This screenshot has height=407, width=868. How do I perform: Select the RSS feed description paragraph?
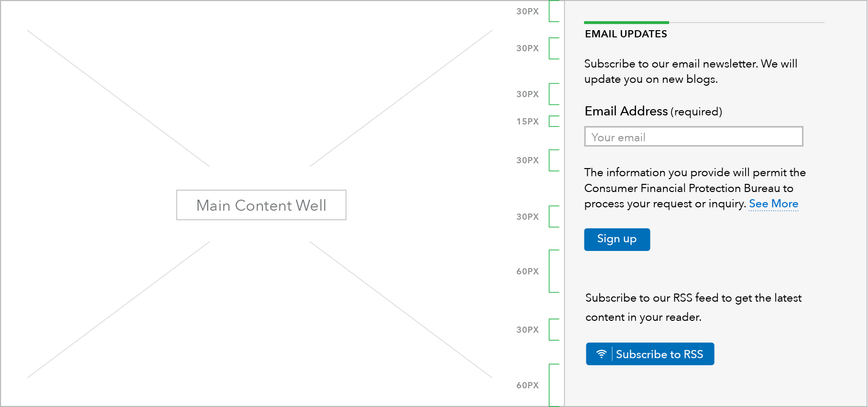coord(693,307)
